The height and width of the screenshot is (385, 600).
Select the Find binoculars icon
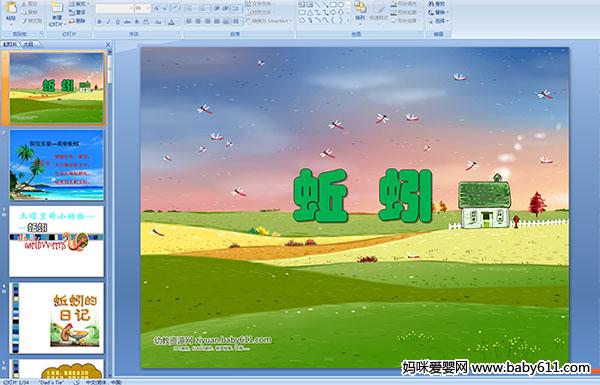431,4
